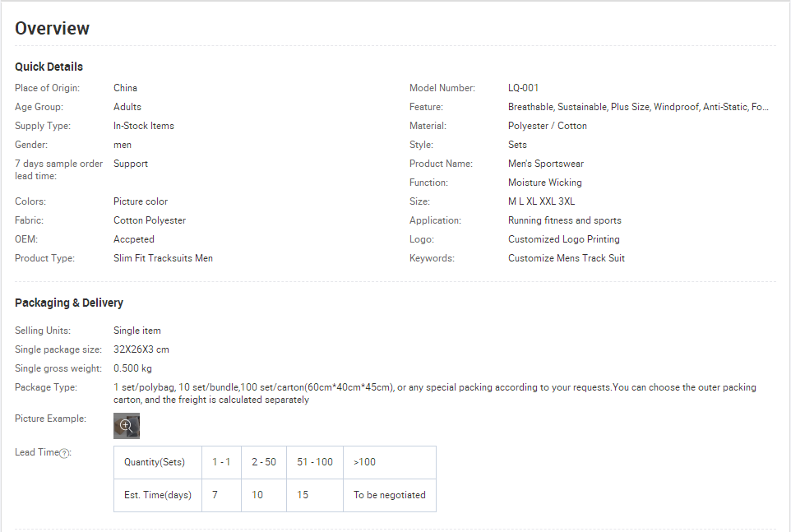The height and width of the screenshot is (532, 791).
Task: Click the Single package size value 32X26X3 cm
Action: pyautogui.click(x=141, y=349)
